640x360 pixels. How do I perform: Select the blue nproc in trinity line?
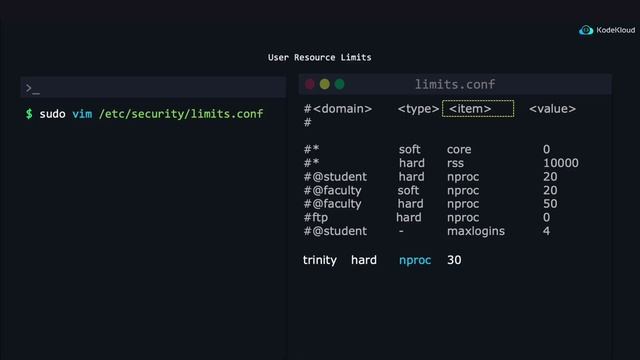coord(415,260)
